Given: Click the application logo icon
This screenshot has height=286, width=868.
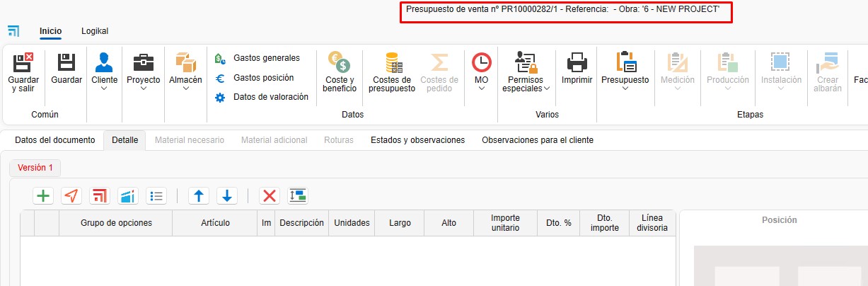Looking at the screenshot, I should 13,31.
